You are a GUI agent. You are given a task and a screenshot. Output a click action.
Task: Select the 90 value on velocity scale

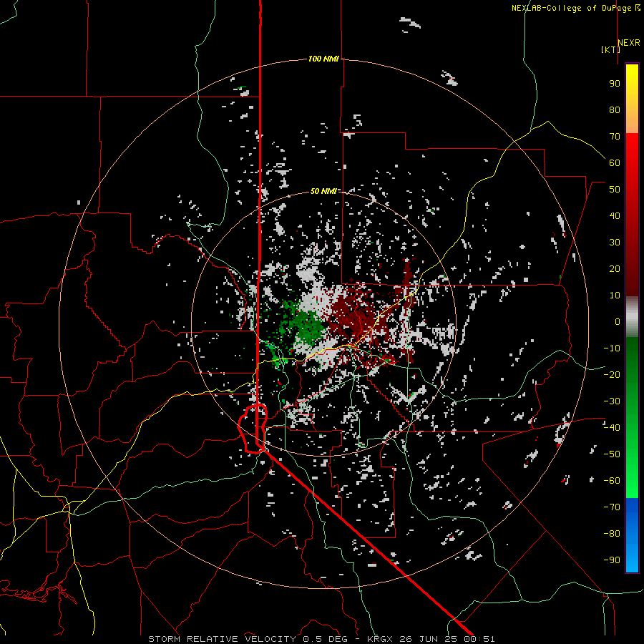(615, 84)
